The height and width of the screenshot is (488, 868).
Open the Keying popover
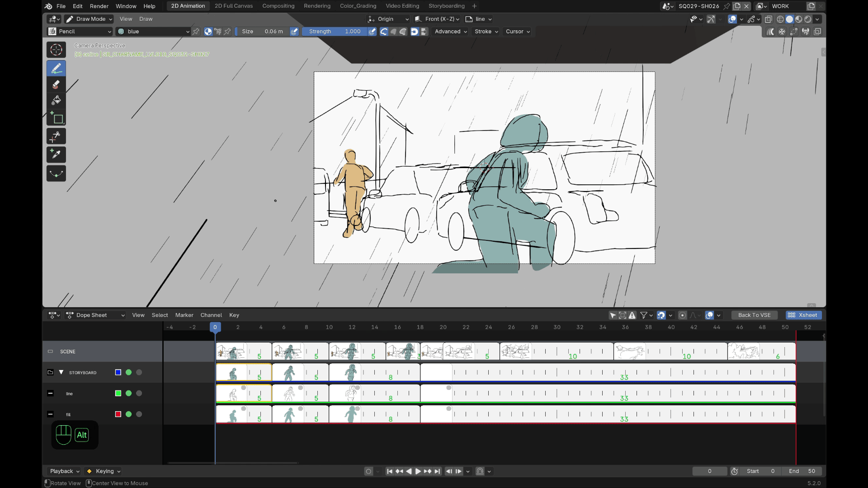pyautogui.click(x=104, y=471)
